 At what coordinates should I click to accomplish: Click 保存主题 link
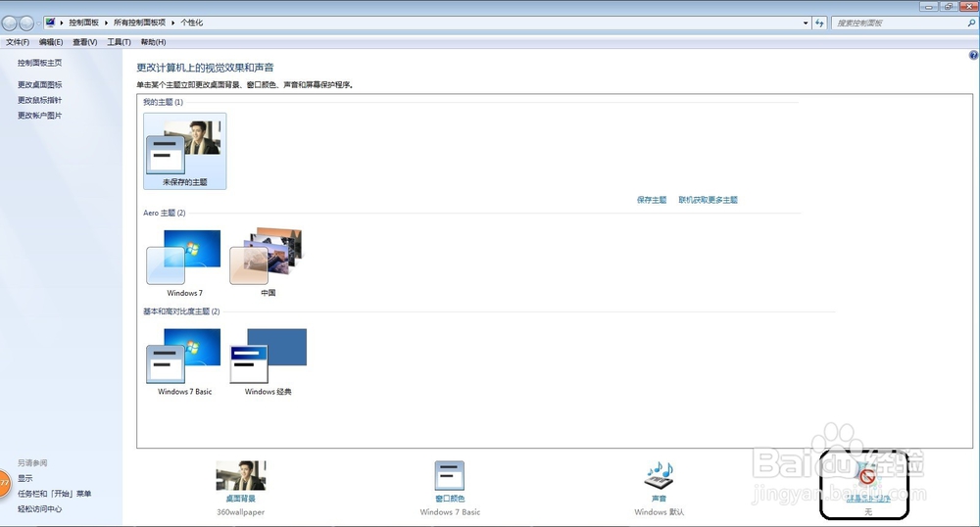tap(652, 200)
